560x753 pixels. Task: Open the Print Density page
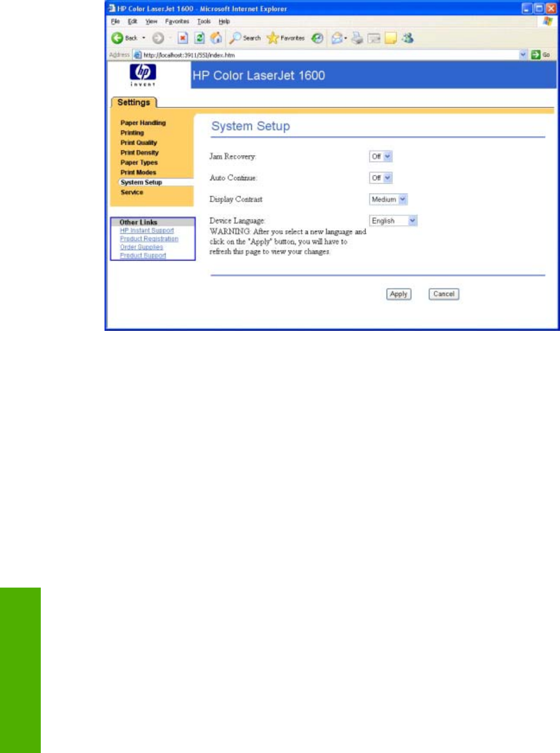tap(140, 153)
